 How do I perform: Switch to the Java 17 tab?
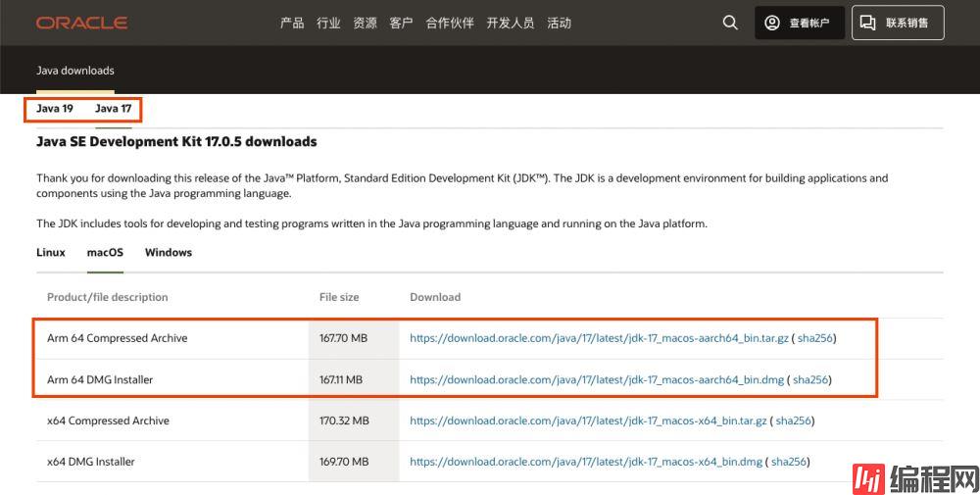113,109
